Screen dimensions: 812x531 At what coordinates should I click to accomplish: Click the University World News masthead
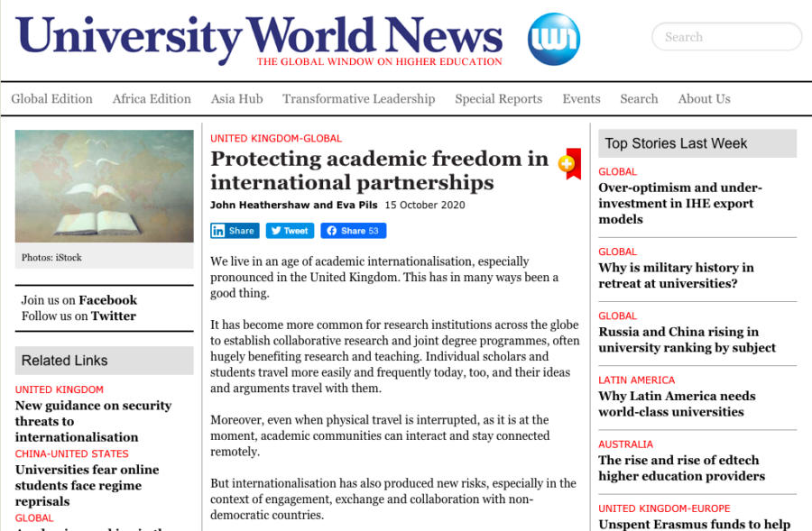tap(259, 37)
